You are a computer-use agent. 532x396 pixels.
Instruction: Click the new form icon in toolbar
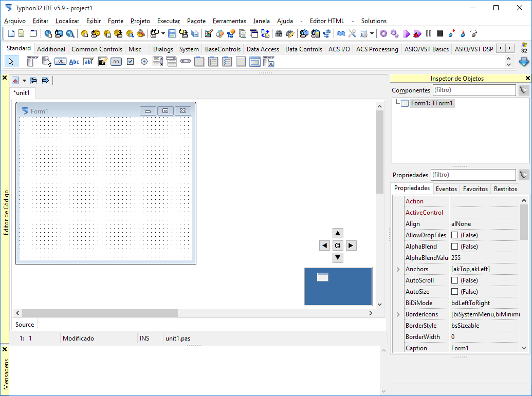33,33
